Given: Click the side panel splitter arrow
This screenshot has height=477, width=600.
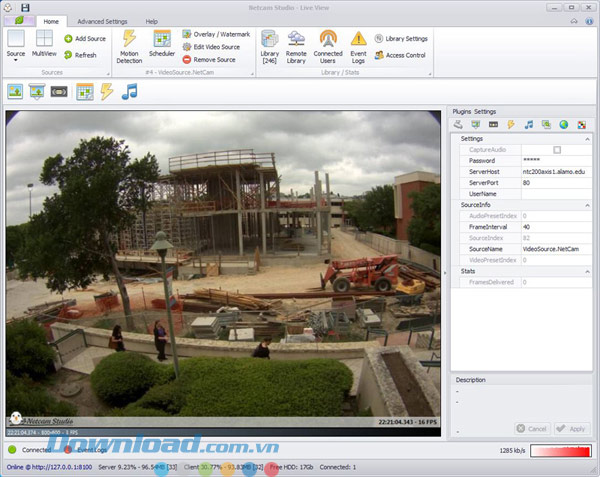Looking at the screenshot, I should [x=445, y=273].
